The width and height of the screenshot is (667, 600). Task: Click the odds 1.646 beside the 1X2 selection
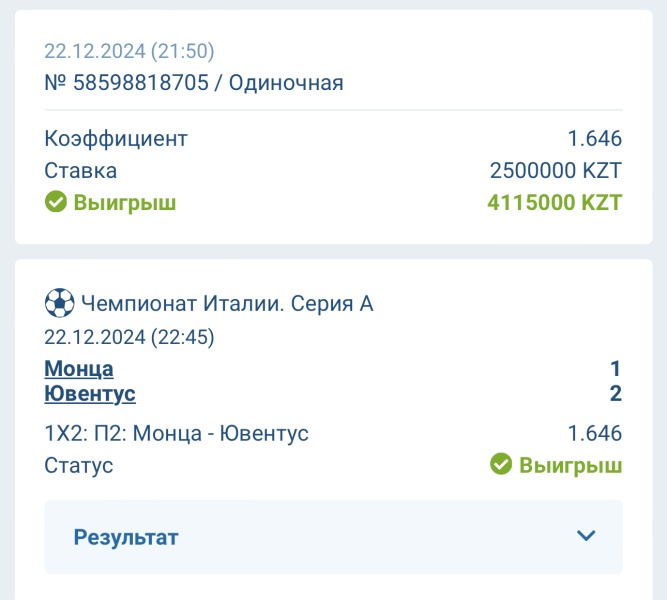tap(595, 434)
